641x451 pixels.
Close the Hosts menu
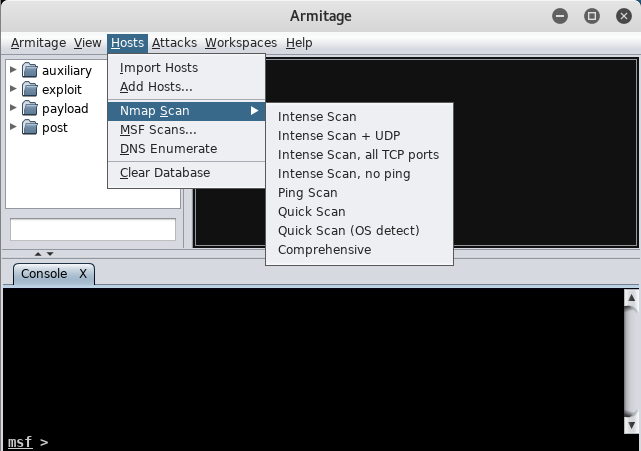pyautogui.click(x=128, y=43)
